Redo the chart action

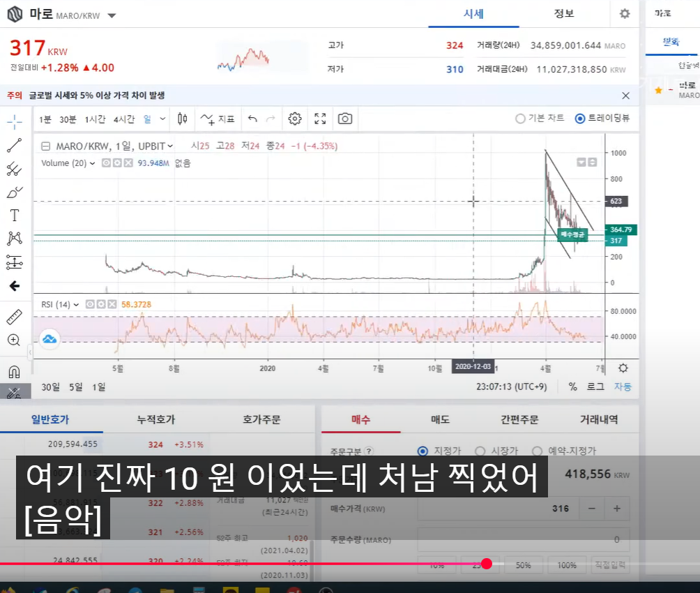pyautogui.click(x=271, y=119)
